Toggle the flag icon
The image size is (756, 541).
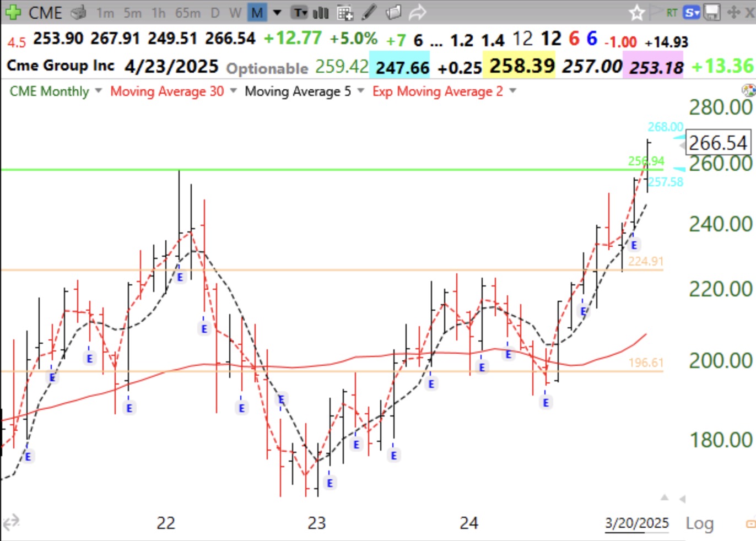[656, 12]
